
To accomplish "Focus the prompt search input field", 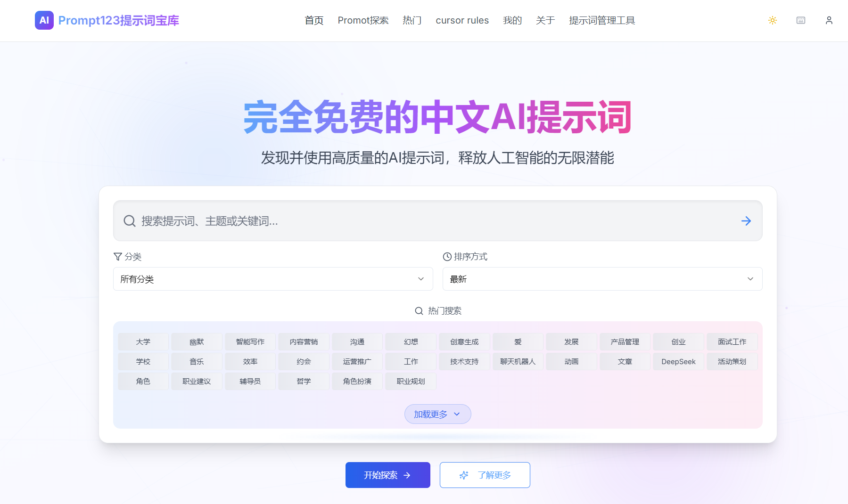I will point(434,221).
